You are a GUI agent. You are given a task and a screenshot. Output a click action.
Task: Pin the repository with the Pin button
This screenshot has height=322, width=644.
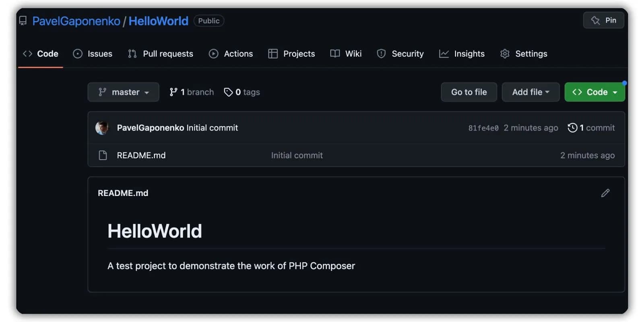[x=603, y=20]
